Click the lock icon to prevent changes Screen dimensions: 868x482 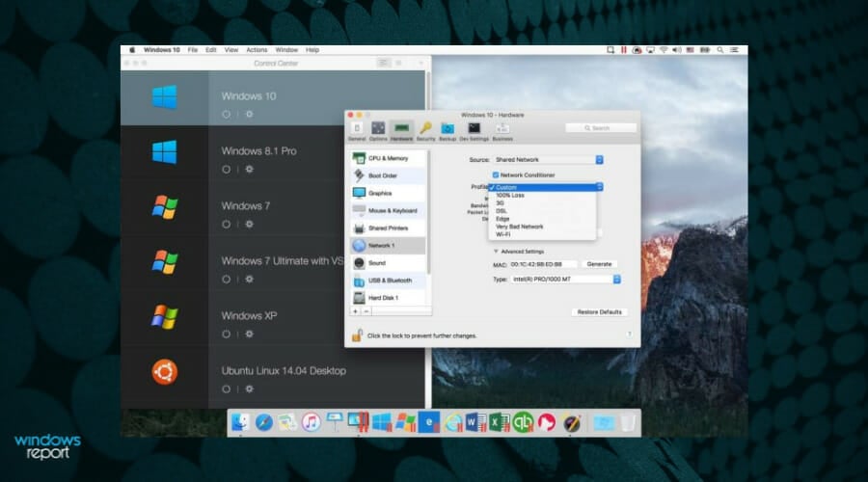pos(357,335)
